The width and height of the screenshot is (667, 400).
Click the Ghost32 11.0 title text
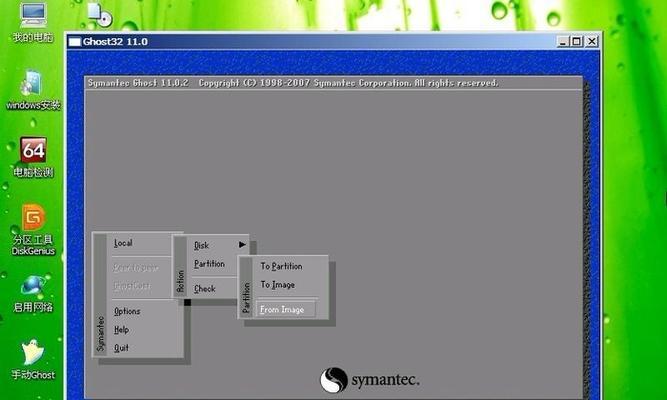click(x=115, y=42)
